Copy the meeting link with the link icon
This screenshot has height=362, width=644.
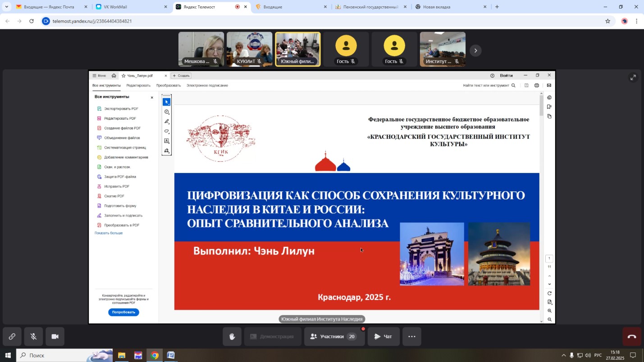(x=12, y=337)
